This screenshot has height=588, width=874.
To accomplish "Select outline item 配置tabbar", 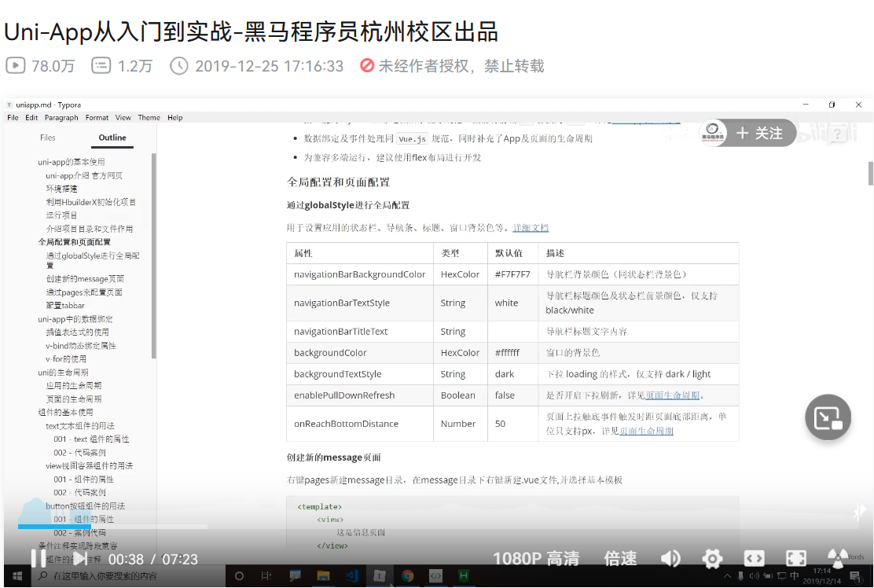I will 65,306.
